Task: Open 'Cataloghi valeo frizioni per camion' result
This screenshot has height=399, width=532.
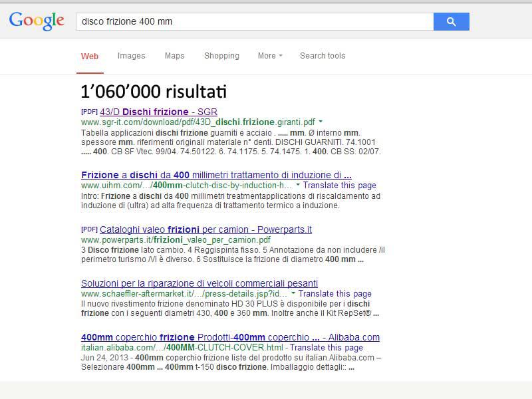Action: coord(205,229)
